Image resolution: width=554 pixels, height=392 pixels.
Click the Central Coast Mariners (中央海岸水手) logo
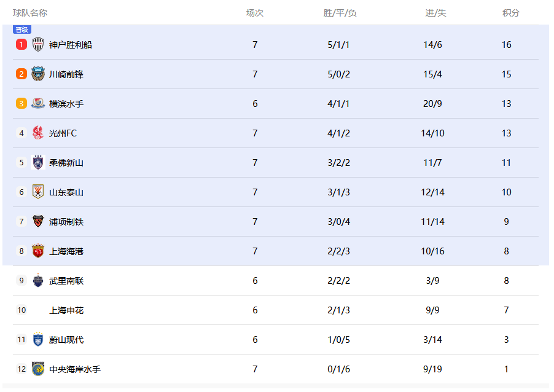(38, 369)
